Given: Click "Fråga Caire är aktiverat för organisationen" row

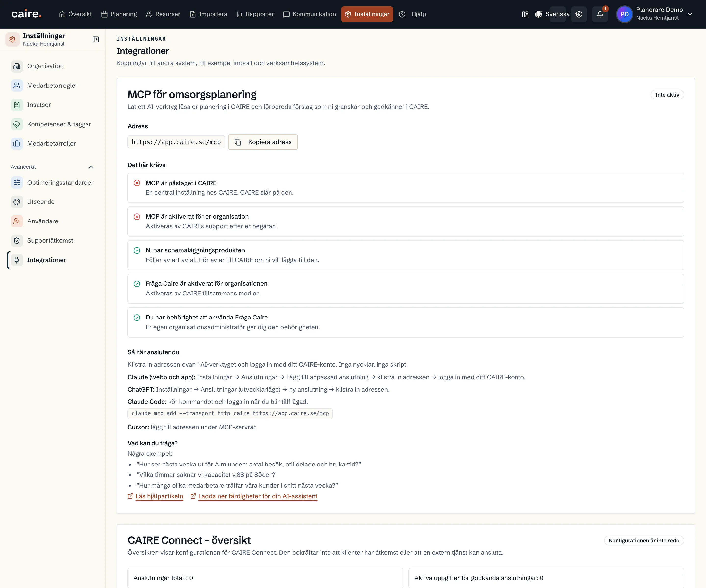Looking at the screenshot, I should click(406, 289).
